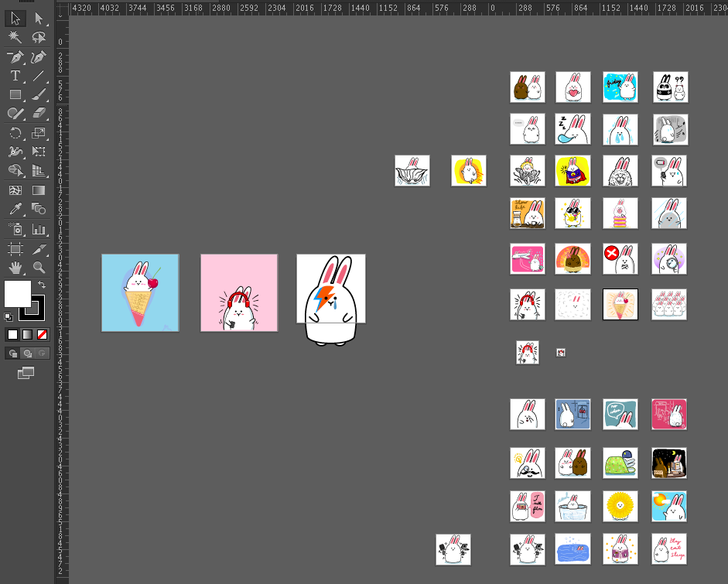Click the large pink headphones bunny artboard
This screenshot has width=728, height=584.
tap(239, 293)
